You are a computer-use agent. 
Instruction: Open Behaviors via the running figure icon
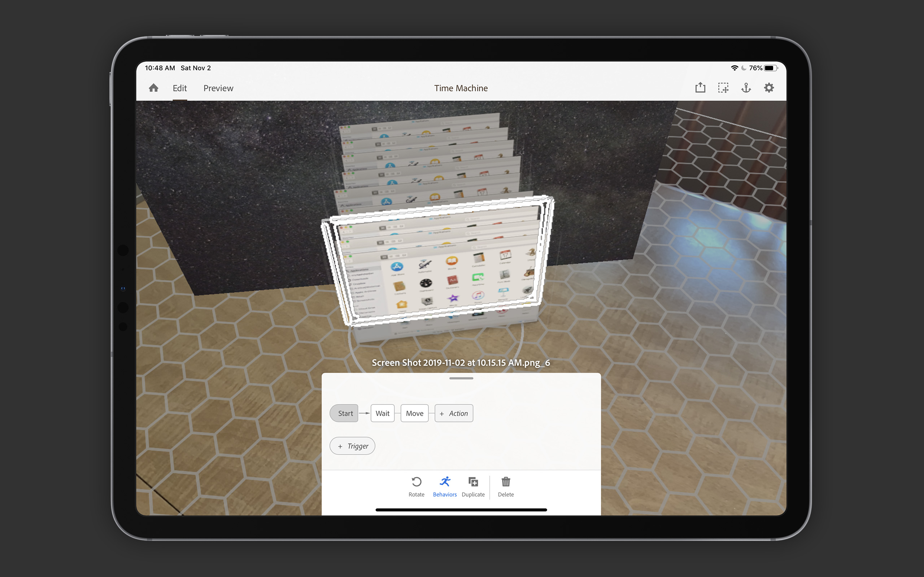(x=444, y=483)
